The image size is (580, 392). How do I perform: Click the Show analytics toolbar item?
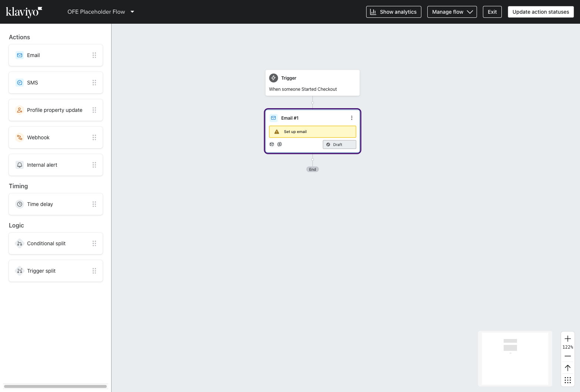pyautogui.click(x=394, y=11)
